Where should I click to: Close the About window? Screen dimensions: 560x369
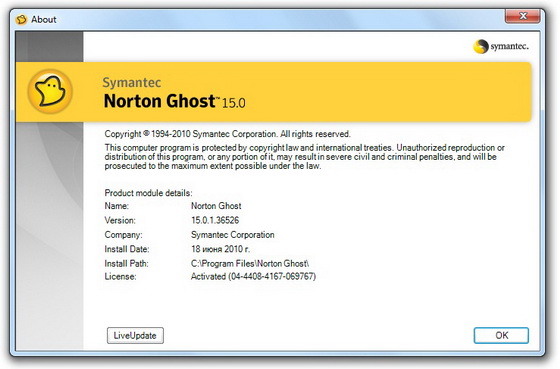click(522, 16)
